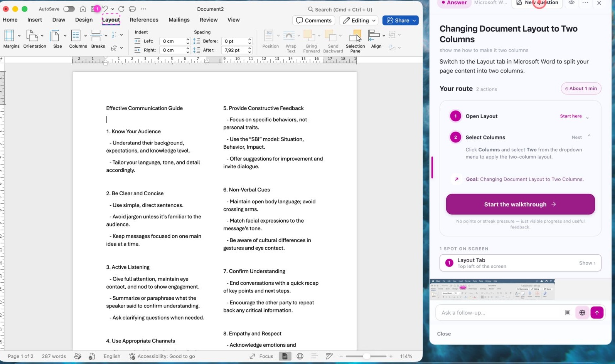615x364 pixels.
Task: Open the Breaks menu
Action: pyautogui.click(x=98, y=39)
